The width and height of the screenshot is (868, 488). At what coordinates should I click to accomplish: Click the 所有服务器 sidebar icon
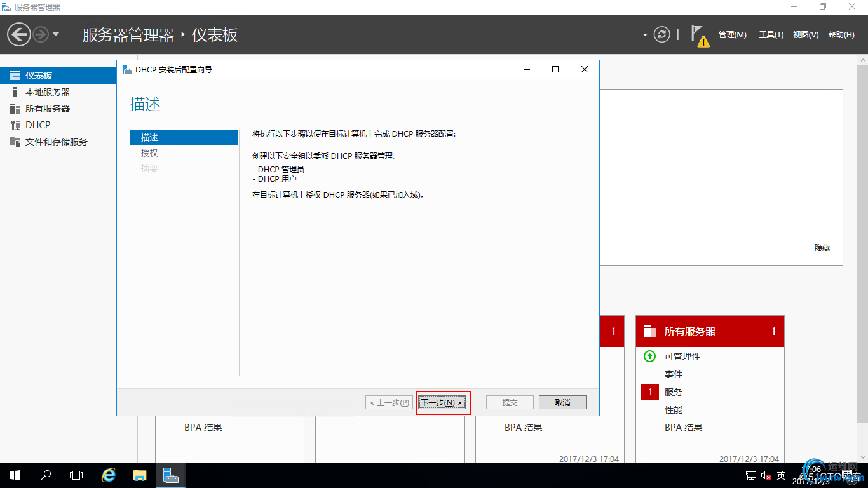point(15,109)
